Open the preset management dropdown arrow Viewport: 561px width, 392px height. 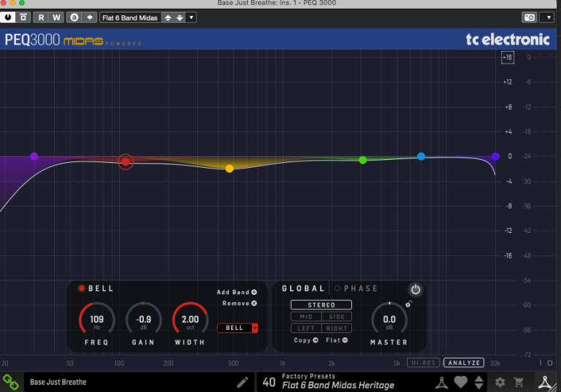(x=191, y=18)
